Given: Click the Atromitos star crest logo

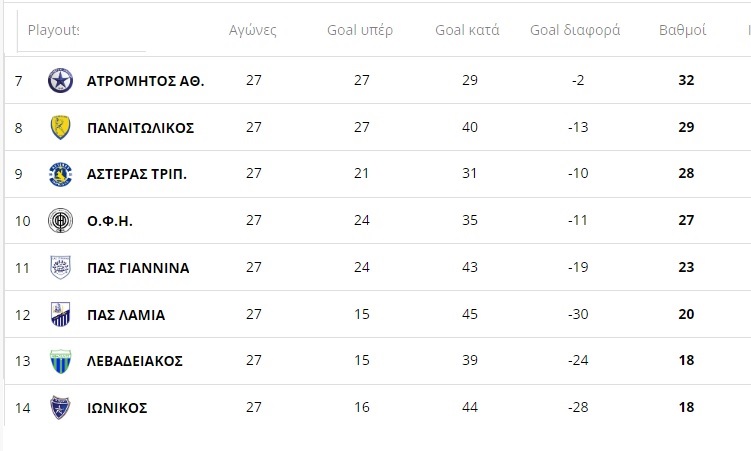Looking at the screenshot, I should [x=60, y=80].
